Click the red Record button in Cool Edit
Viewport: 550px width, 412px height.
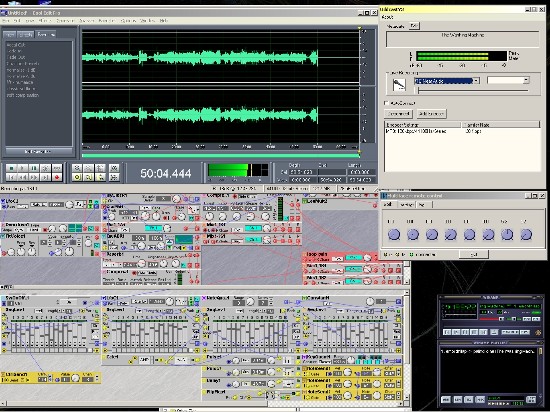[x=57, y=177]
